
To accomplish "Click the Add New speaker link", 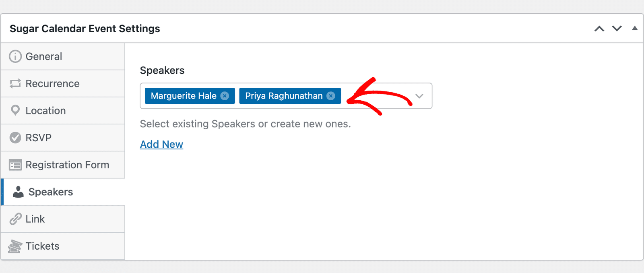I will tap(161, 144).
